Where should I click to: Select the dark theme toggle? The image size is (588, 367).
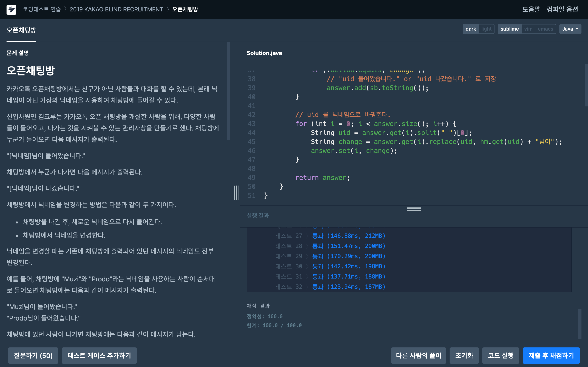(x=471, y=29)
